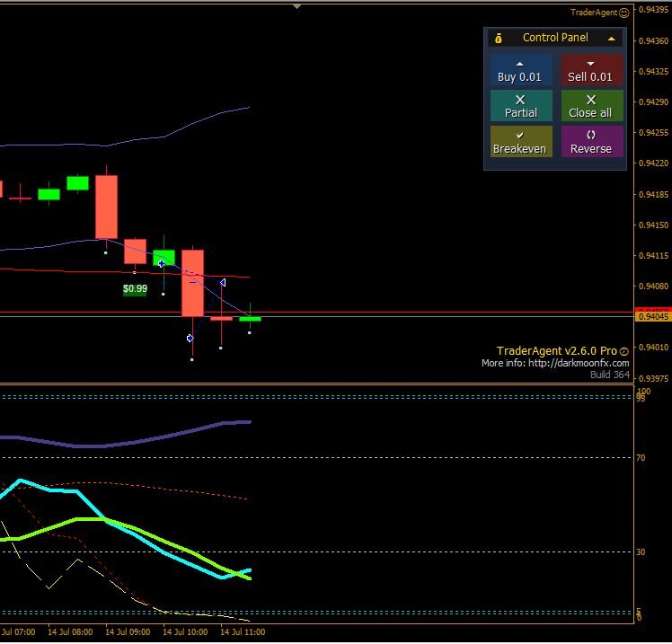Screen dimensions: 672x644
Task: Click the chart shift triangle at top of chart
Action: tap(296, 6)
